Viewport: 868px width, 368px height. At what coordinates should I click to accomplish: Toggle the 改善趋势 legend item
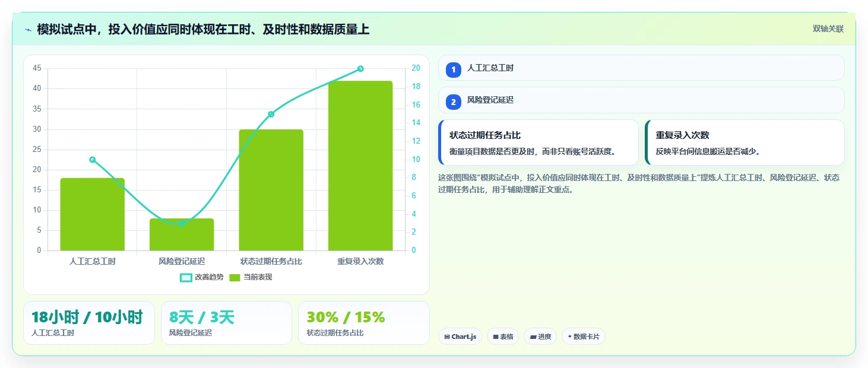point(202,277)
